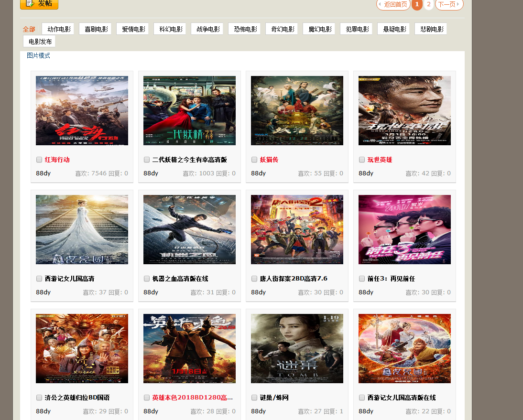Viewport: 523px width, 420px height.
Task: Open the 妖猫传 poster thumbnail
Action: (297, 111)
